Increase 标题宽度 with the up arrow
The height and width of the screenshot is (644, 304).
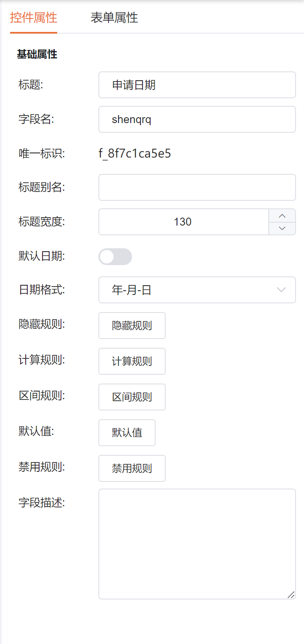pyautogui.click(x=282, y=216)
